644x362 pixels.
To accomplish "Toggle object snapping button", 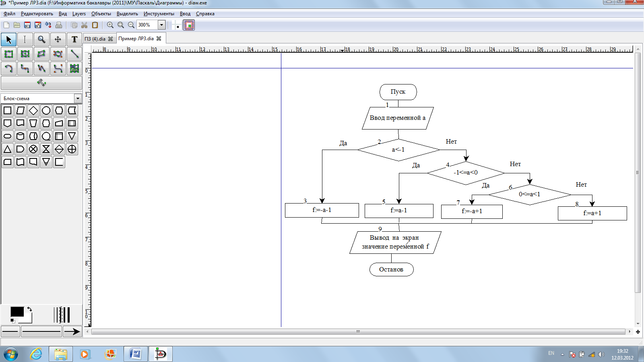I will [189, 25].
